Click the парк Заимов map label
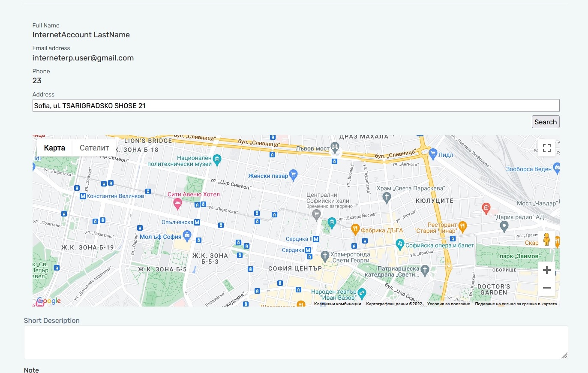Image resolution: width=588 pixels, height=373 pixels. [x=520, y=256]
